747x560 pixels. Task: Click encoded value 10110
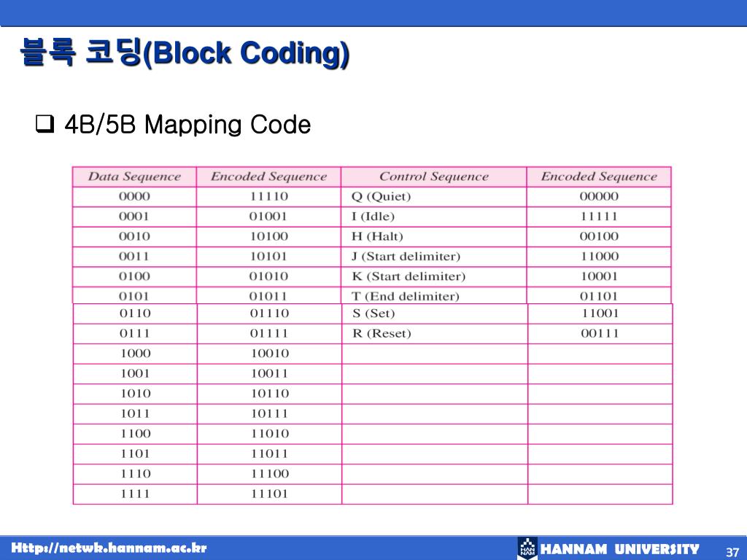tap(270, 393)
